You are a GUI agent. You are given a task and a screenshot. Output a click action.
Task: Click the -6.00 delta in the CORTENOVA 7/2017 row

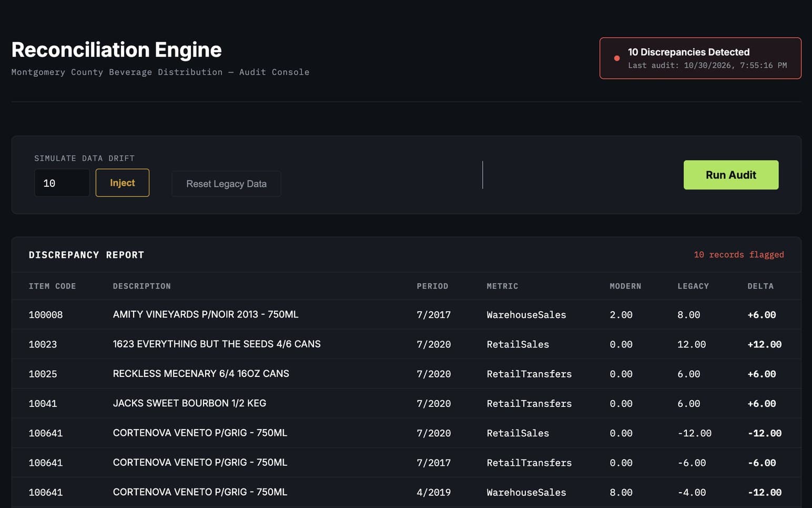762,463
